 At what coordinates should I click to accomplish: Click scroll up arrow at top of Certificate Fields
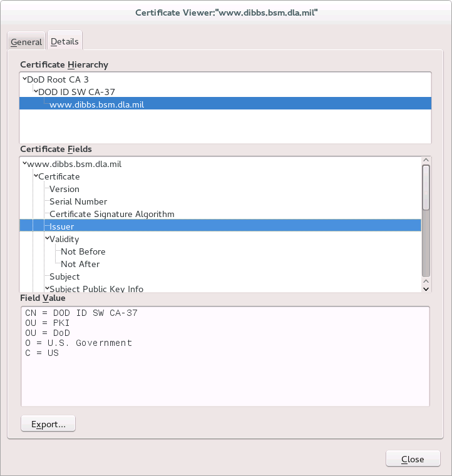pos(426,160)
